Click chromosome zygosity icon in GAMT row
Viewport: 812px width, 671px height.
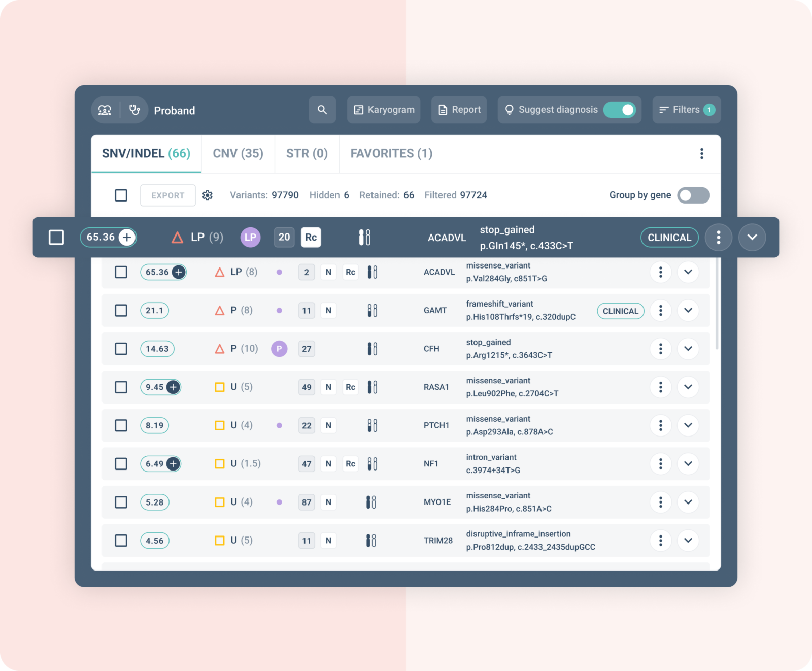[373, 311]
